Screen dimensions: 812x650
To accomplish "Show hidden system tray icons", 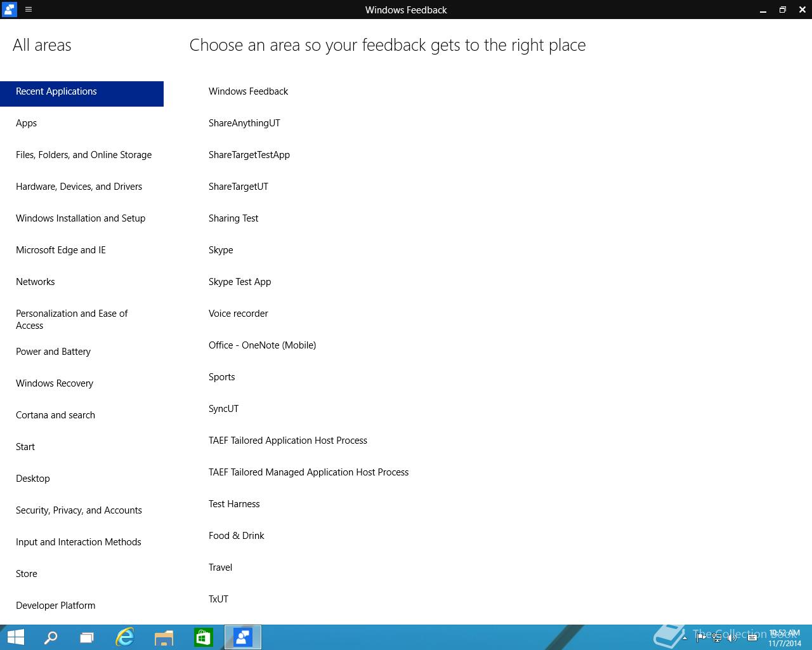I will (x=684, y=638).
